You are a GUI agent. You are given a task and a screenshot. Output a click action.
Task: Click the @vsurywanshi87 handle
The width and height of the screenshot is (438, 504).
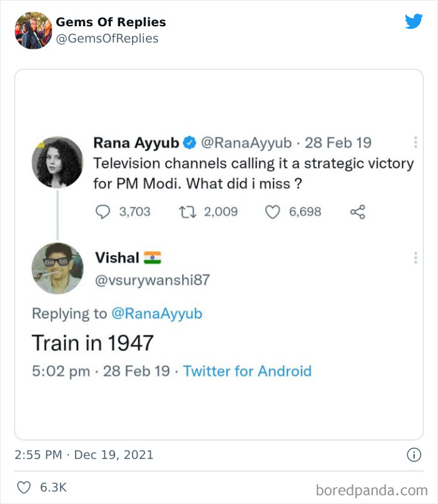click(152, 280)
